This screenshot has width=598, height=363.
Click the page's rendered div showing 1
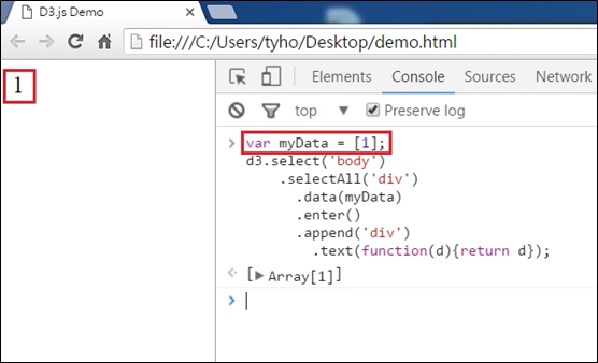point(19,86)
